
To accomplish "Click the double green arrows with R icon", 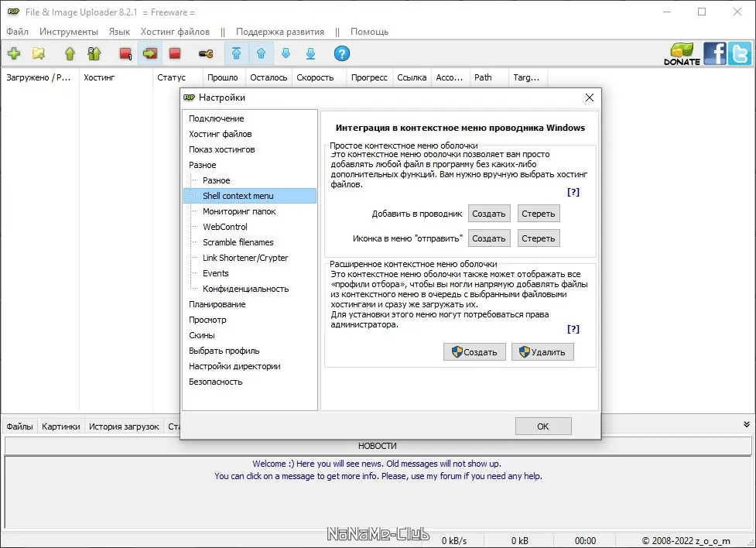I will pyautogui.click(x=94, y=53).
